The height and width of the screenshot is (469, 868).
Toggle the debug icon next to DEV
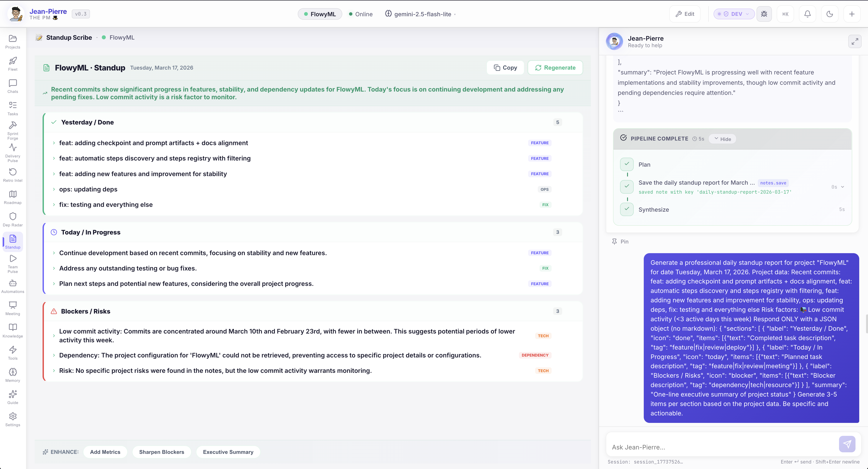coord(764,14)
